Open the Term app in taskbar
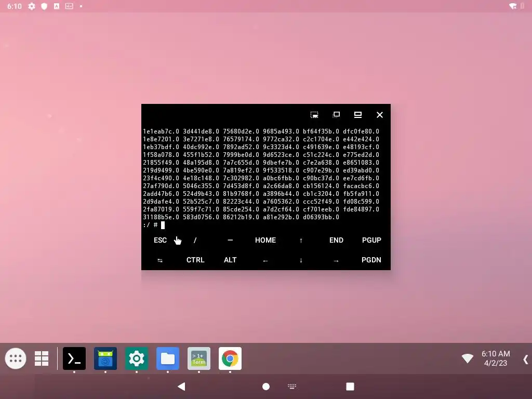Viewport: 532px width, 399px height. click(199, 358)
